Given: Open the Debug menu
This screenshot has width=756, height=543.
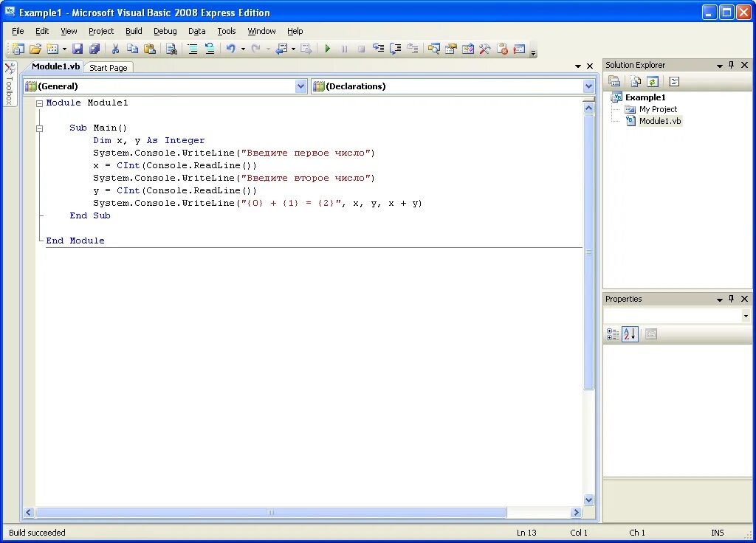Looking at the screenshot, I should pyautogui.click(x=165, y=31).
